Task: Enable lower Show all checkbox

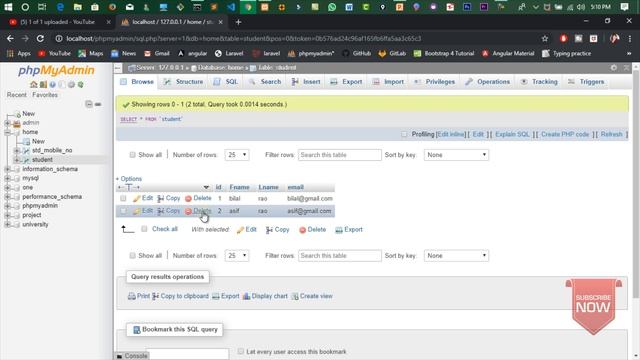Action: click(132, 256)
